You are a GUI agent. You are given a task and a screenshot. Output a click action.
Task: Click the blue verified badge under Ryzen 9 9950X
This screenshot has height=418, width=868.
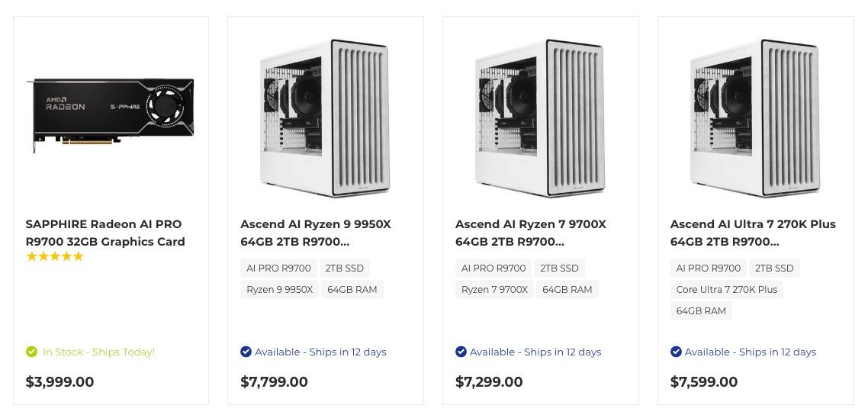coord(246,352)
